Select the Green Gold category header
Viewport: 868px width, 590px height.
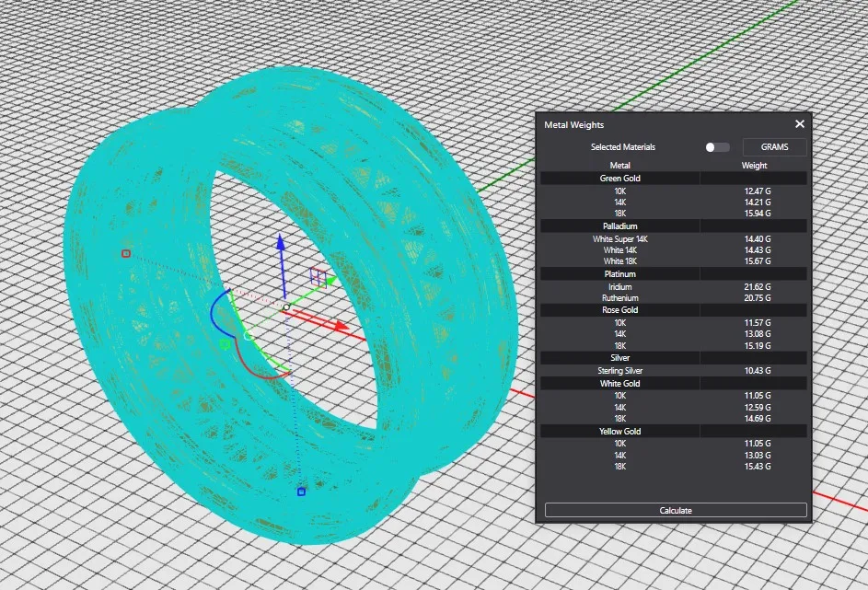(x=619, y=179)
